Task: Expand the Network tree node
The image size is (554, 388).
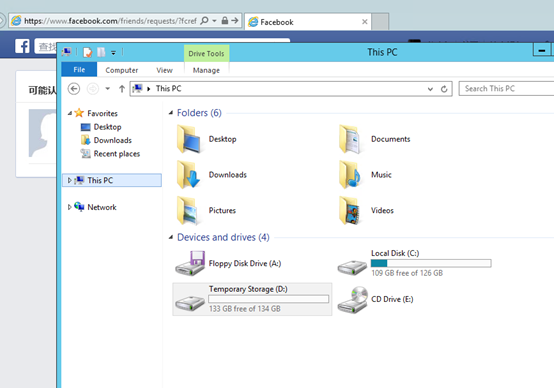Action: (69, 207)
